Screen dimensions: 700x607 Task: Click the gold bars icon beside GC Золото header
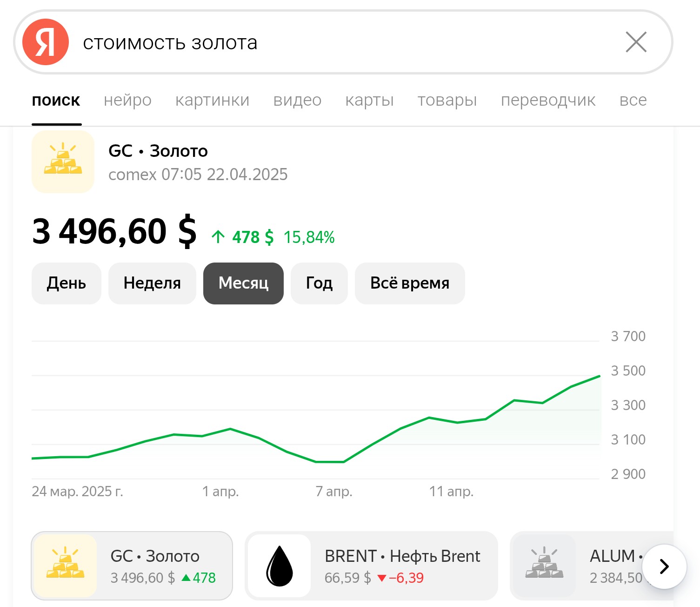point(63,162)
